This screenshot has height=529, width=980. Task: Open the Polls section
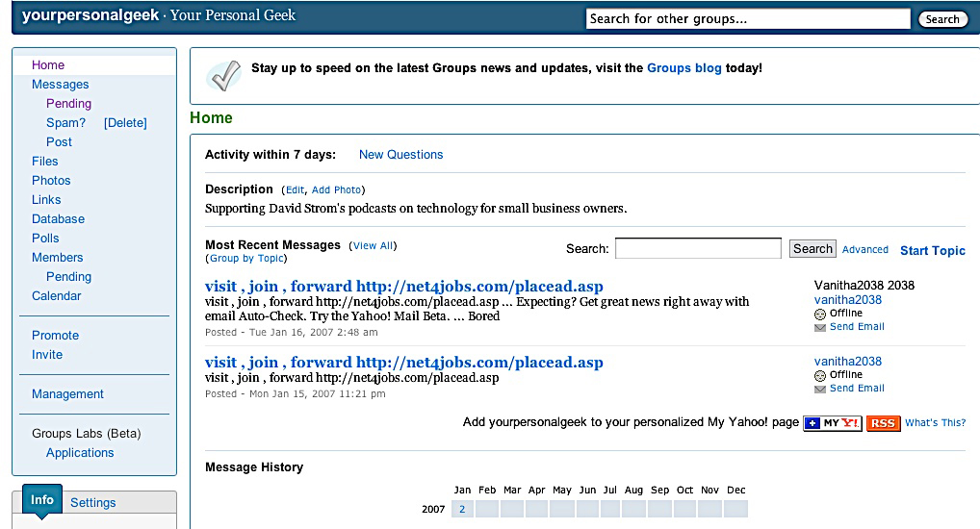[x=45, y=239]
